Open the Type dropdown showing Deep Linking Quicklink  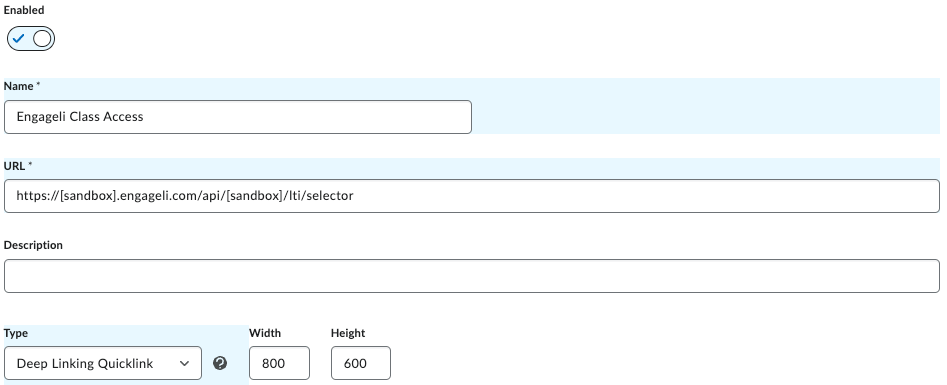[103, 363]
